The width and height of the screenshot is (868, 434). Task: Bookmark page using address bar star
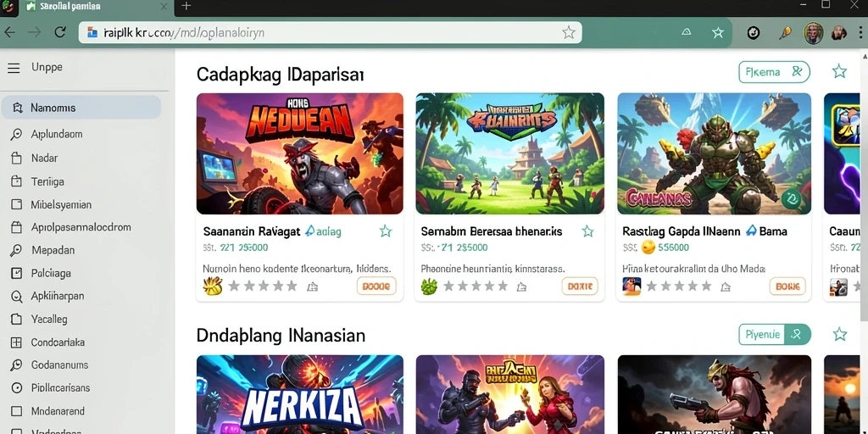coord(569,33)
